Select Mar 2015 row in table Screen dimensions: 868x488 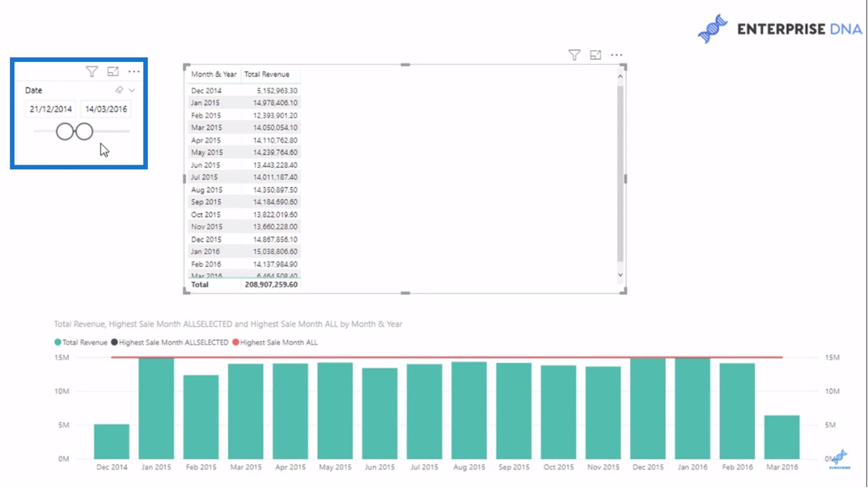coord(244,128)
